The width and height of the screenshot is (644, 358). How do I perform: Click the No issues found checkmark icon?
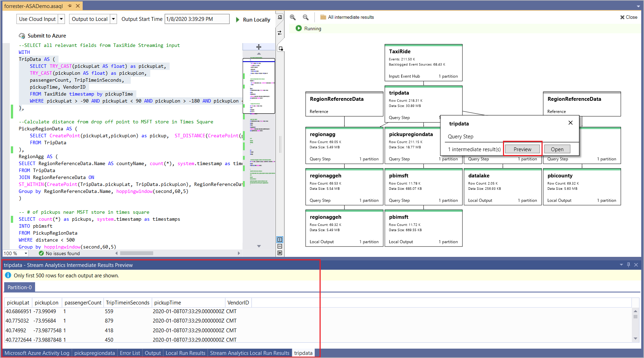pos(41,253)
